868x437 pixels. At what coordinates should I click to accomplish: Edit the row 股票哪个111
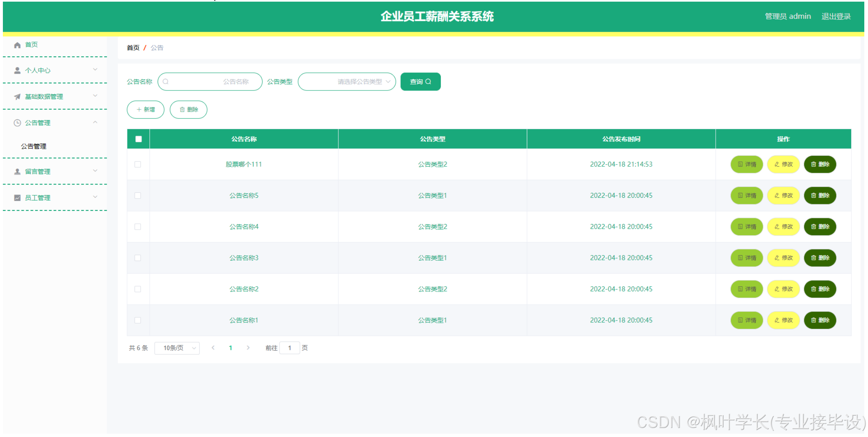pyautogui.click(x=783, y=164)
